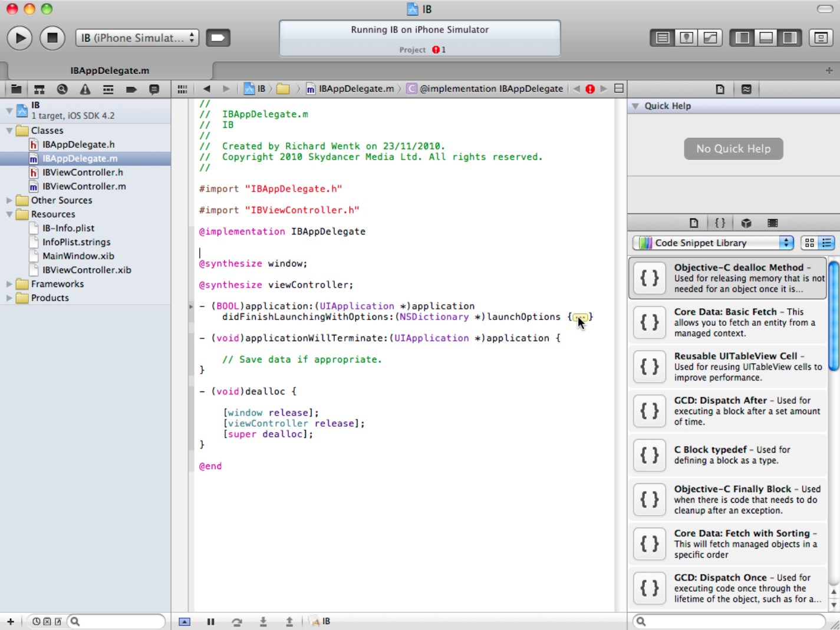Switch library to list view
The height and width of the screenshot is (630, 840).
click(x=826, y=243)
